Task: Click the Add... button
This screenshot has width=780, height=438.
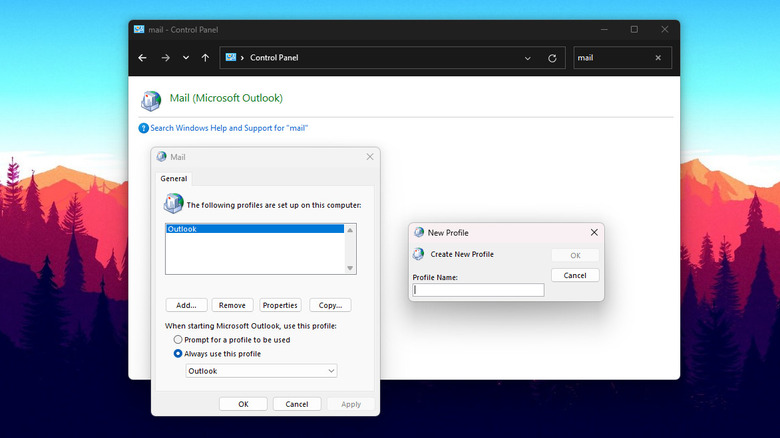Action: (186, 305)
